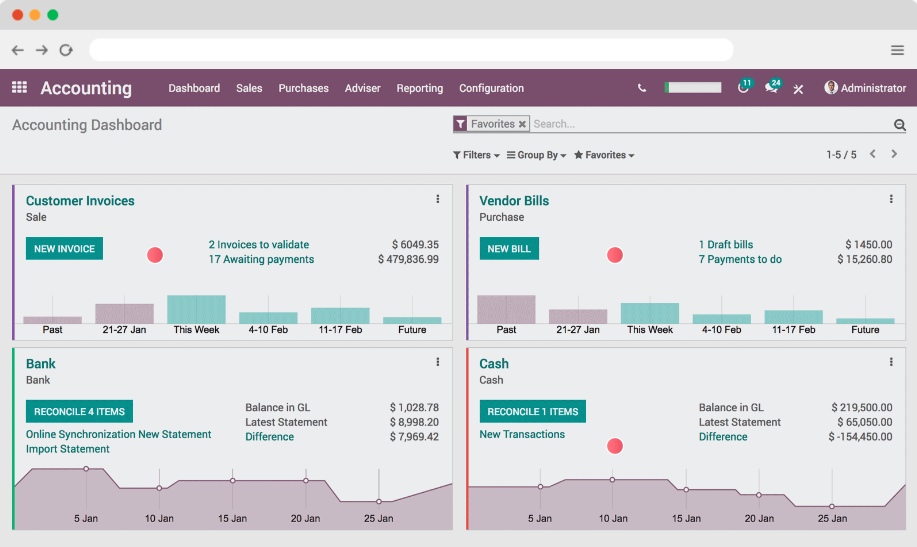Screen dimensions: 917x547
Task: Click the Reconcile 4 Items button
Action: [79, 411]
